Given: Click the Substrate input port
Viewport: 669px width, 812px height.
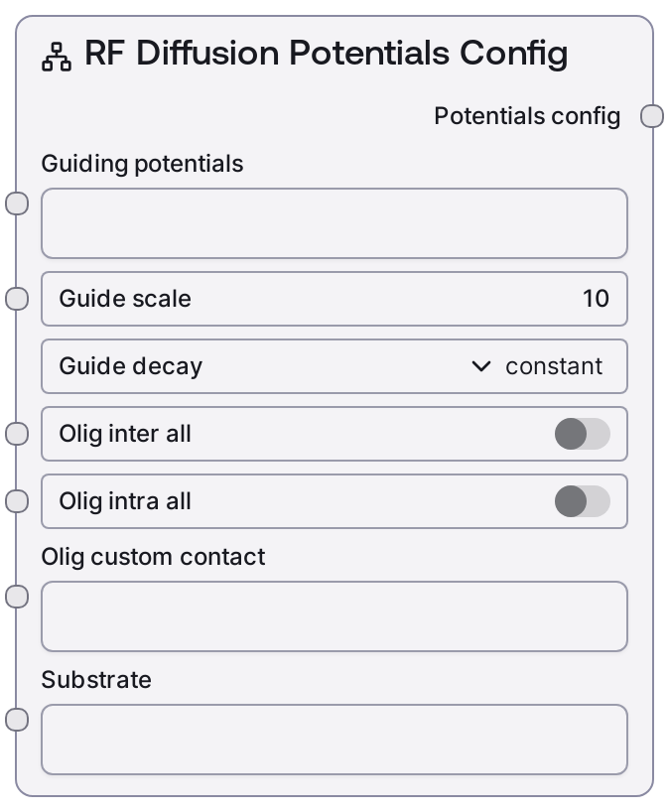Looking at the screenshot, I should click(x=17, y=720).
